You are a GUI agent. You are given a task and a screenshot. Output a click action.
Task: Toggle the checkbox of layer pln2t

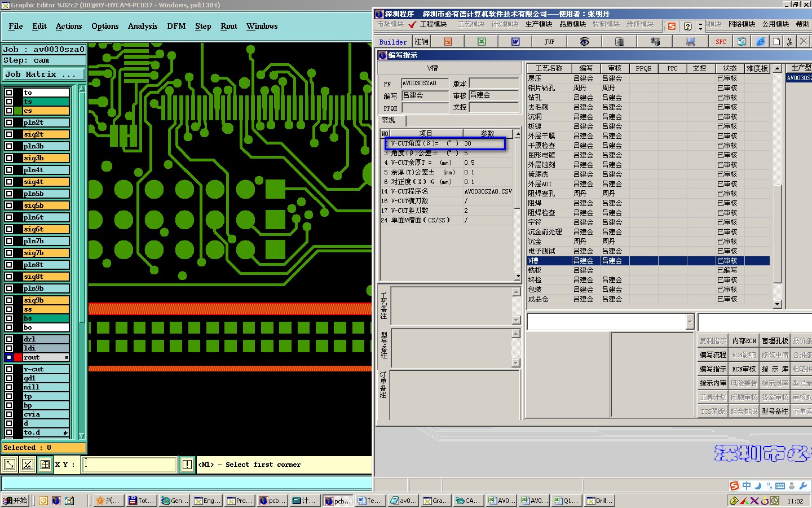click(x=9, y=122)
